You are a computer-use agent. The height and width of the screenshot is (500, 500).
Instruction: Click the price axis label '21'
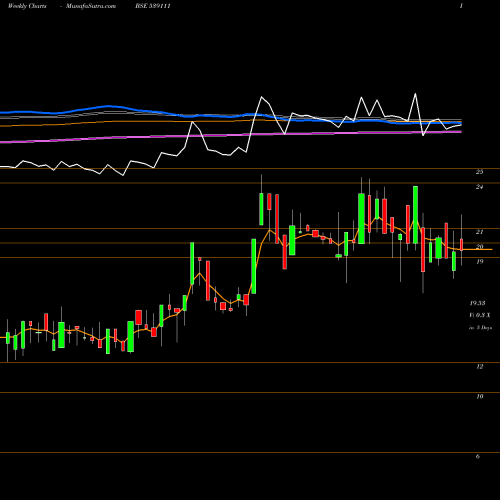[x=479, y=232]
